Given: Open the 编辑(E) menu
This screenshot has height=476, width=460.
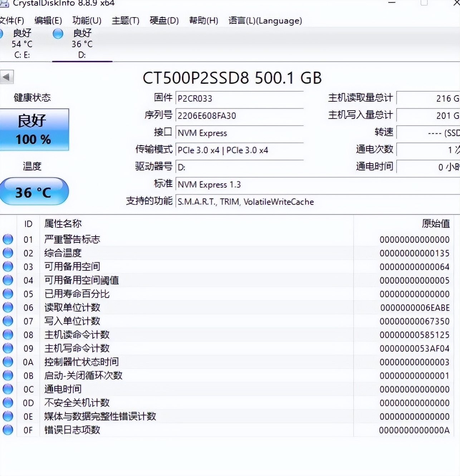Looking at the screenshot, I should (48, 20).
